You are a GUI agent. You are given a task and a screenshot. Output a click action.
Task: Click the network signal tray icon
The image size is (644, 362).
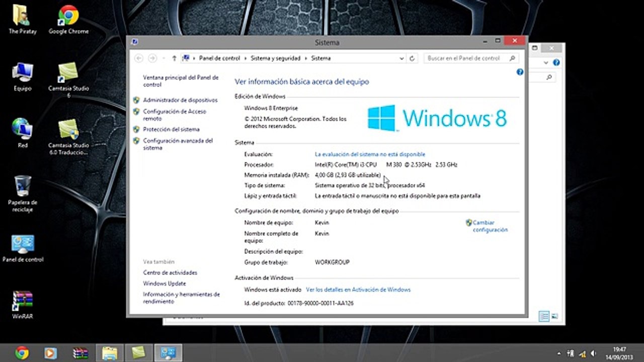click(583, 353)
